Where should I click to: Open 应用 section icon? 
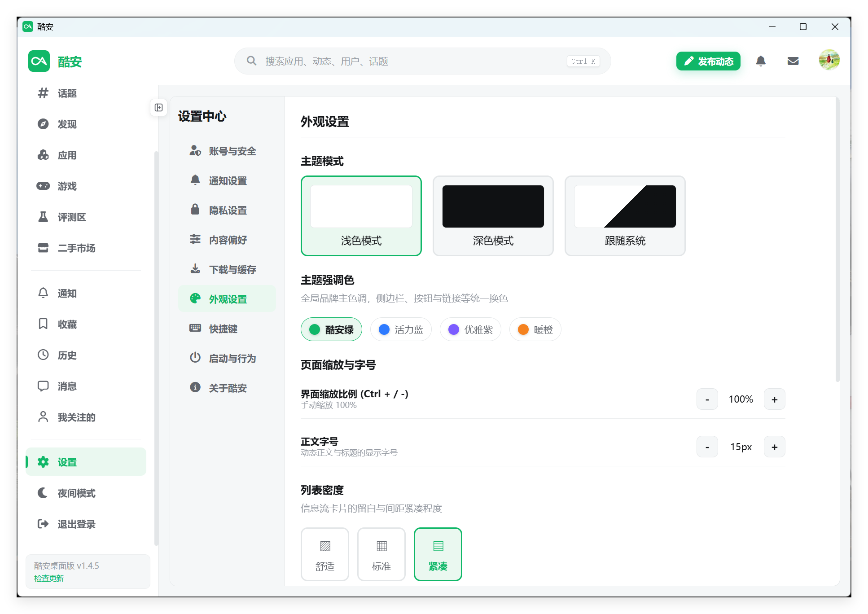(x=43, y=155)
